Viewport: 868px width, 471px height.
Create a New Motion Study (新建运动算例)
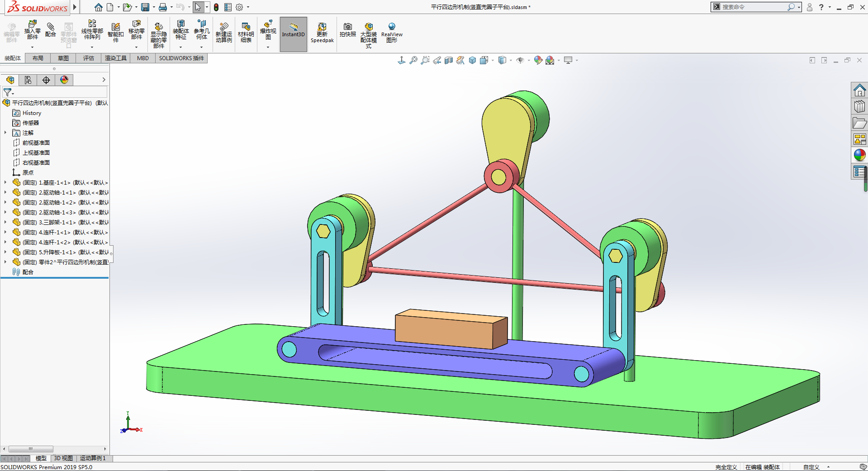(223, 33)
